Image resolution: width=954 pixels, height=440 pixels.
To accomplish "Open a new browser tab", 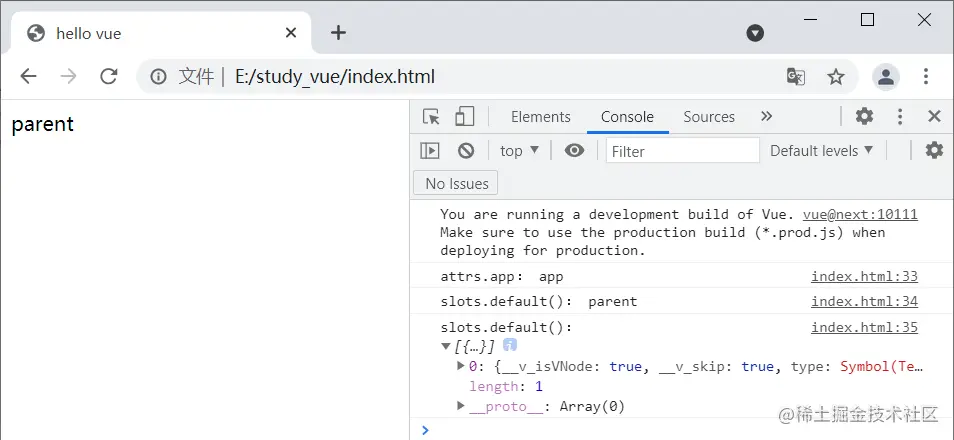I will pos(338,32).
